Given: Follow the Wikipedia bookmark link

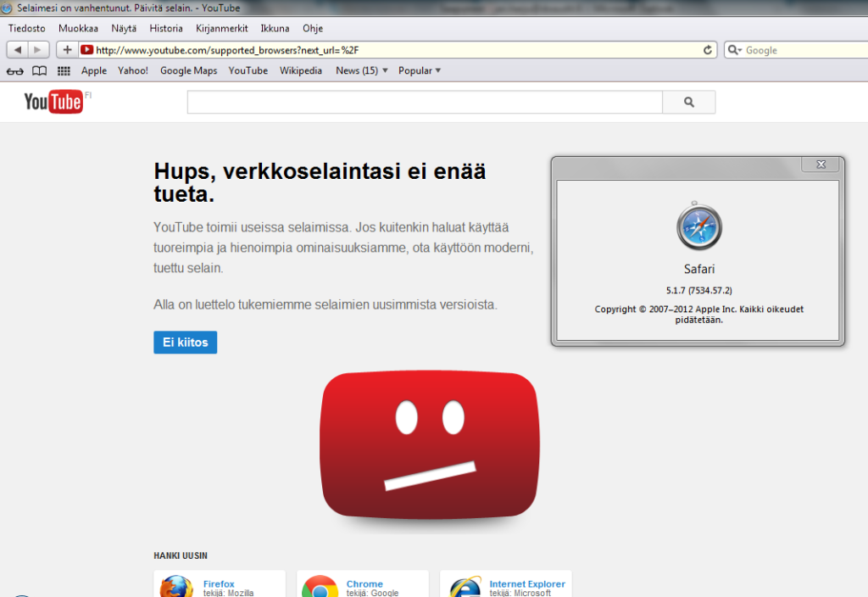Looking at the screenshot, I should tap(301, 70).
